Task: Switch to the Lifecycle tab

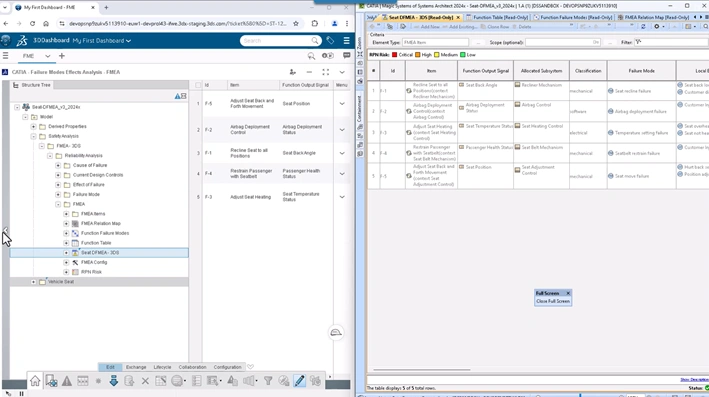Action: (162, 367)
